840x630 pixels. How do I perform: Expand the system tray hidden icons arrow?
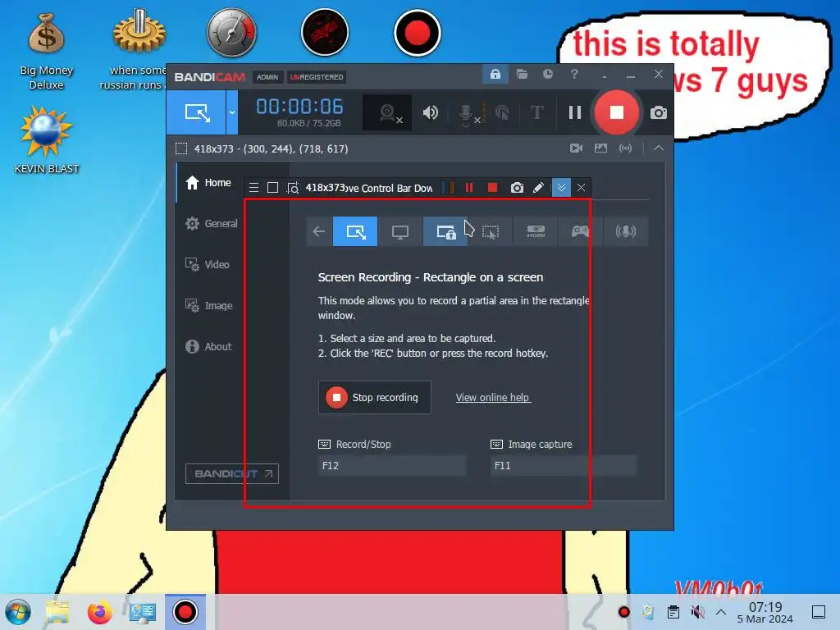721,612
